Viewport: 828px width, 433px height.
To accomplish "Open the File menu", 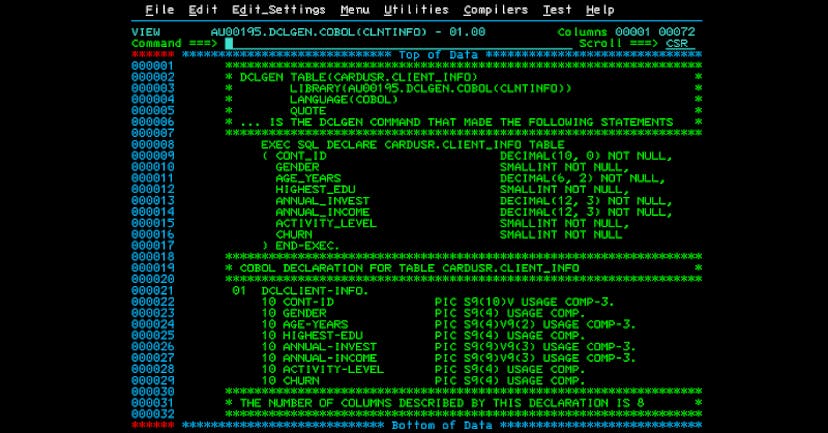I will (x=159, y=10).
